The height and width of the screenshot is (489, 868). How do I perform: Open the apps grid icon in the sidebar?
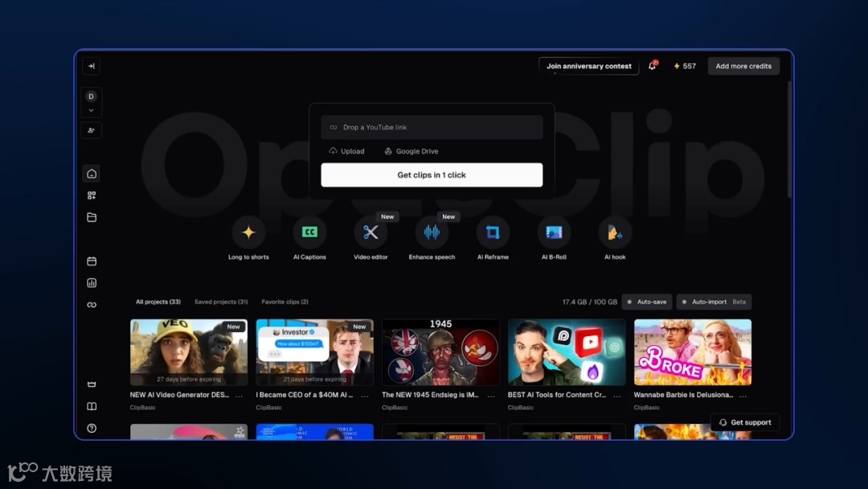point(92,195)
